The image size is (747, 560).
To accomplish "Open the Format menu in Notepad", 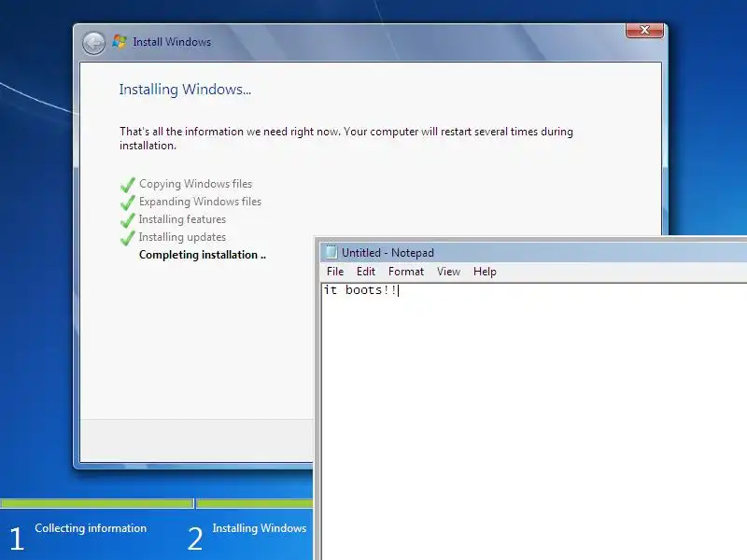I will pyautogui.click(x=406, y=272).
